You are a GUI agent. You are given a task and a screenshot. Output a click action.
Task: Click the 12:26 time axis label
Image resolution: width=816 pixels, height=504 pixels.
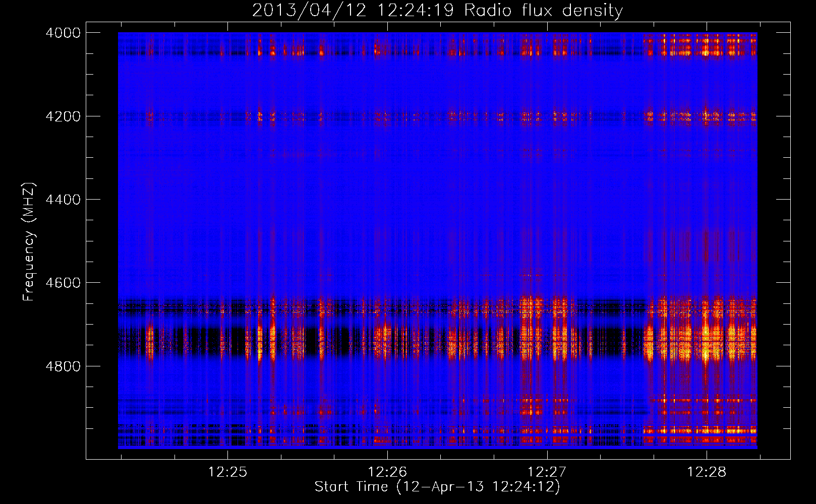387,472
